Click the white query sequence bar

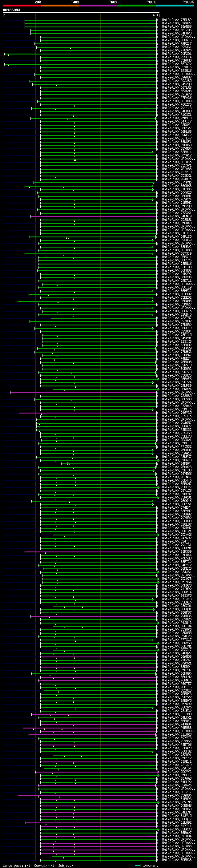click(81, 12)
